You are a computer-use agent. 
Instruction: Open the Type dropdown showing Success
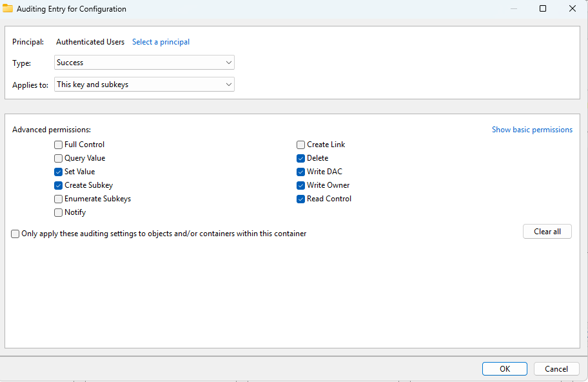click(x=144, y=63)
